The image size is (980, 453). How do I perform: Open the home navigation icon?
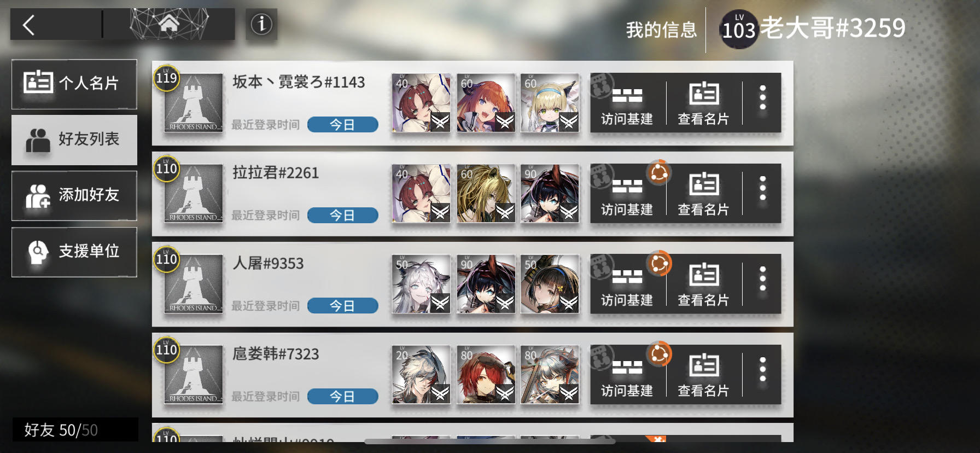click(x=169, y=24)
